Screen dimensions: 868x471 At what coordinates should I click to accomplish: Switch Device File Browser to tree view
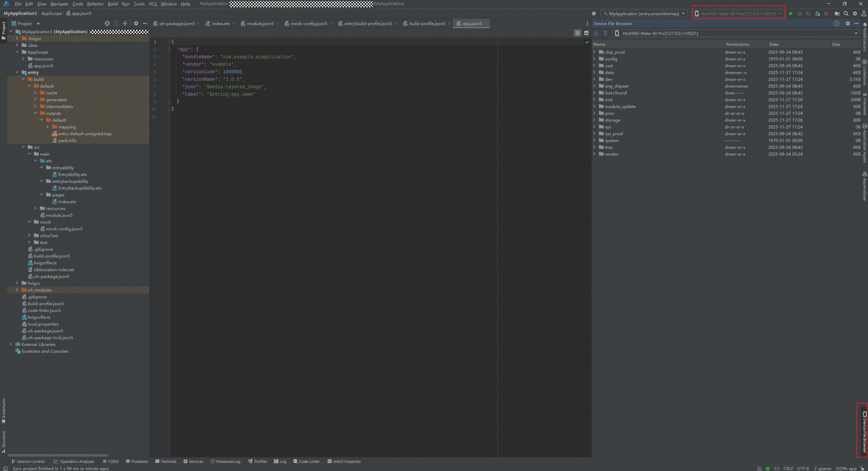[x=605, y=33]
